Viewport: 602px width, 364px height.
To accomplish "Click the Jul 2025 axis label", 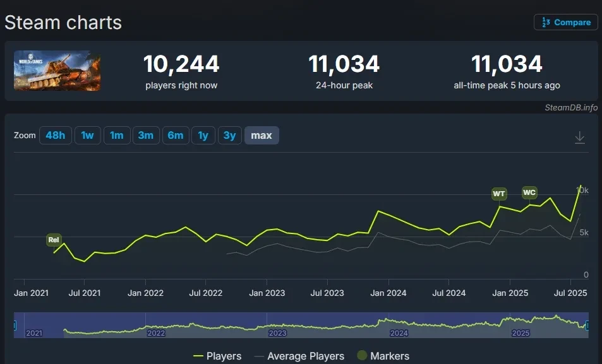I will [570, 293].
